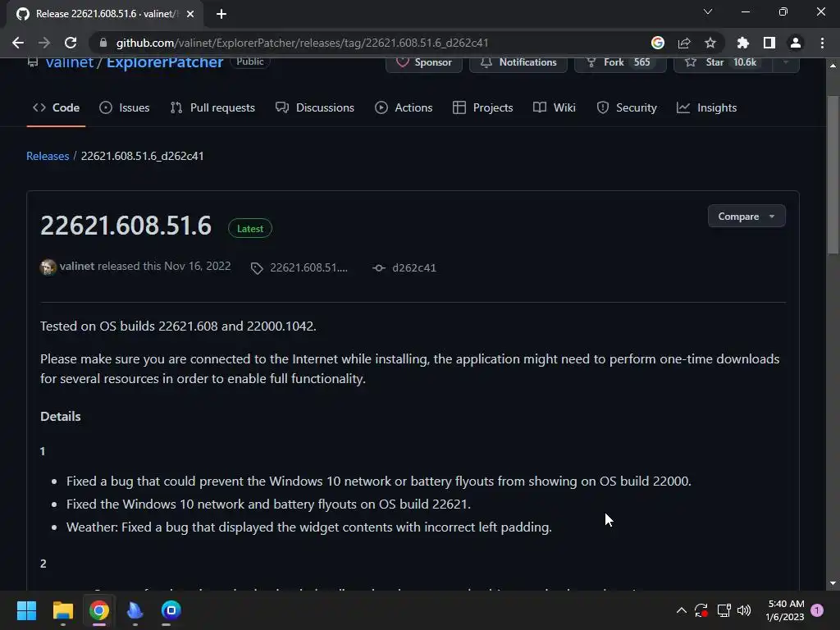
Task: Click the commit icon beside d262c41
Action: (x=379, y=268)
